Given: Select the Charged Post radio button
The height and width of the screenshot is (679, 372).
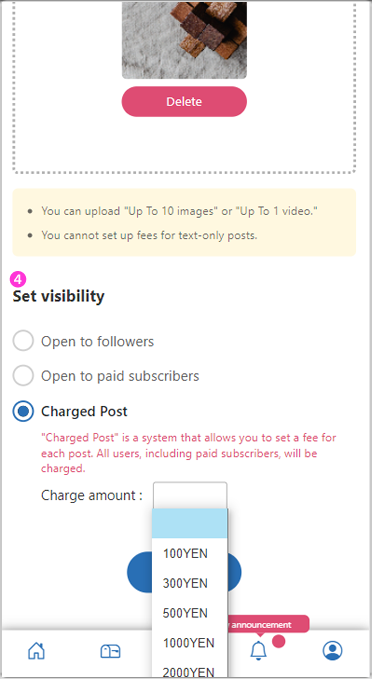Looking at the screenshot, I should click(x=23, y=411).
